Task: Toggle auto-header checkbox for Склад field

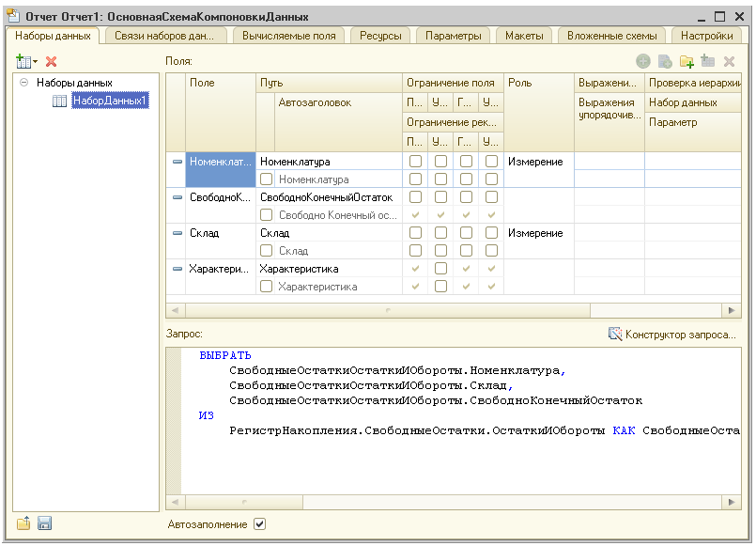Action: pyautogui.click(x=266, y=251)
